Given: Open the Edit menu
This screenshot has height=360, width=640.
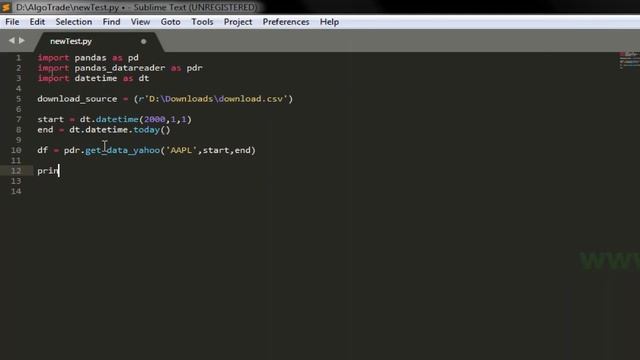Looking at the screenshot, I should [37, 22].
